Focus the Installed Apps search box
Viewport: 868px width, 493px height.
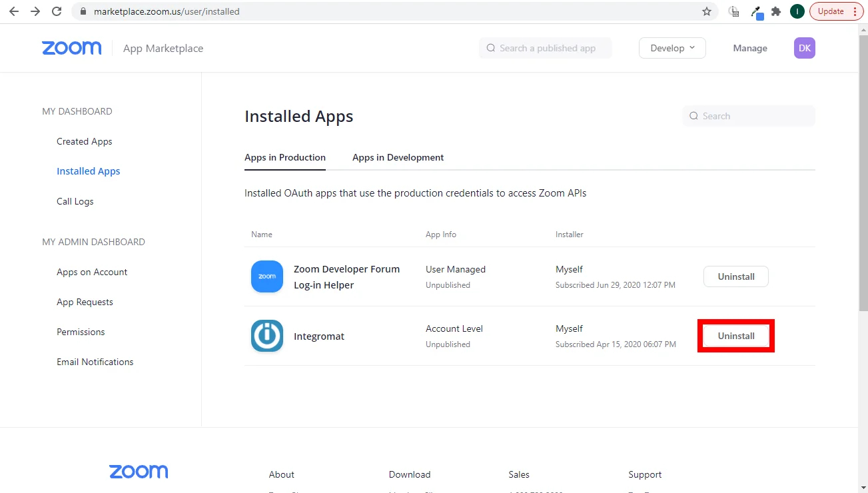click(749, 116)
